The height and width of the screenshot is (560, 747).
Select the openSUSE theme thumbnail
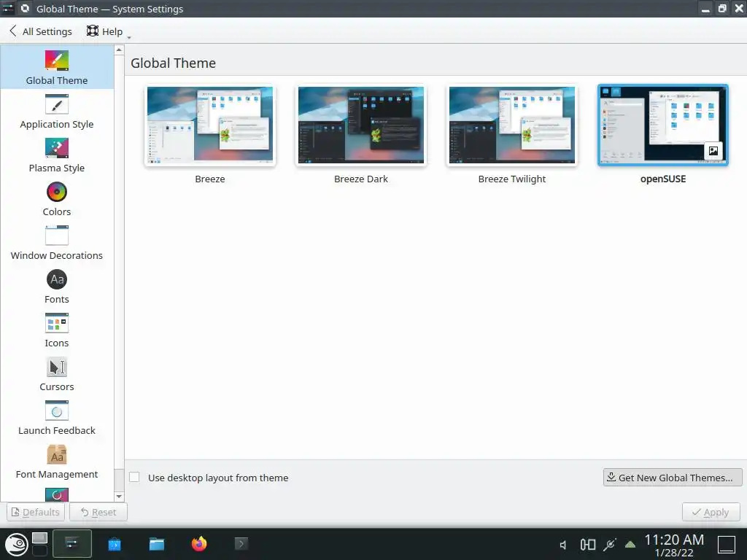(x=663, y=125)
